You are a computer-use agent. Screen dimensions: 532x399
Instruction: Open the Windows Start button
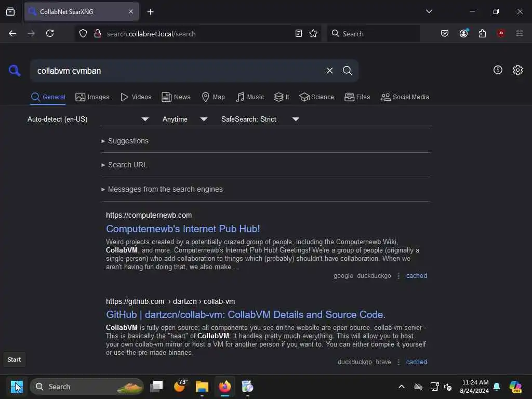coord(16,387)
